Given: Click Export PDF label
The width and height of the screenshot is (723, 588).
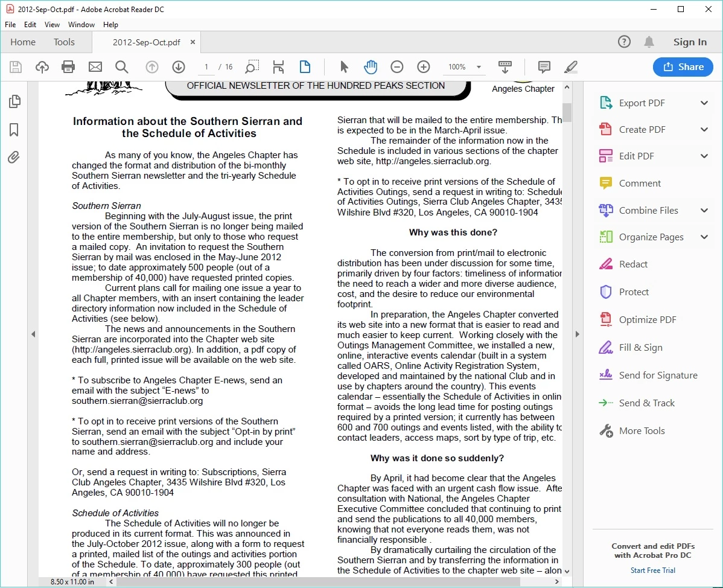Looking at the screenshot, I should click(x=642, y=103).
